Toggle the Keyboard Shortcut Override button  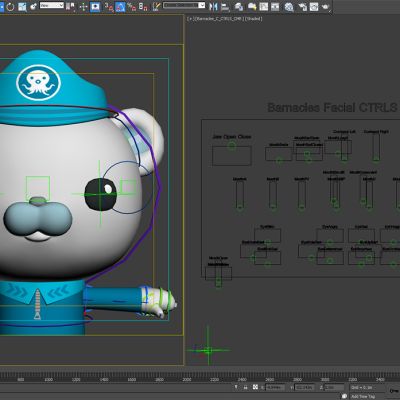click(x=95, y=6)
